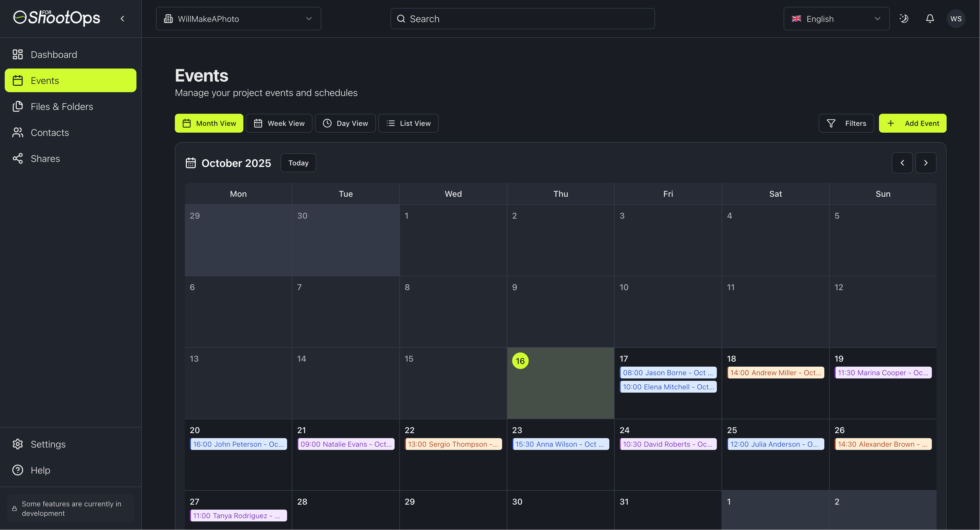Expand the WillMakeAPhoto workspace dropdown
The height and width of the screenshot is (530, 980).
tap(238, 19)
